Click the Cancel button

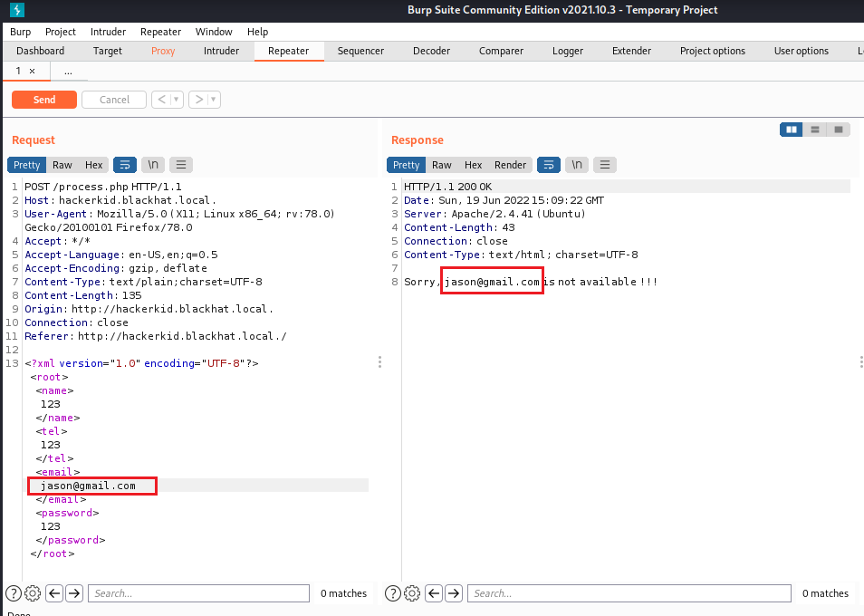114,100
